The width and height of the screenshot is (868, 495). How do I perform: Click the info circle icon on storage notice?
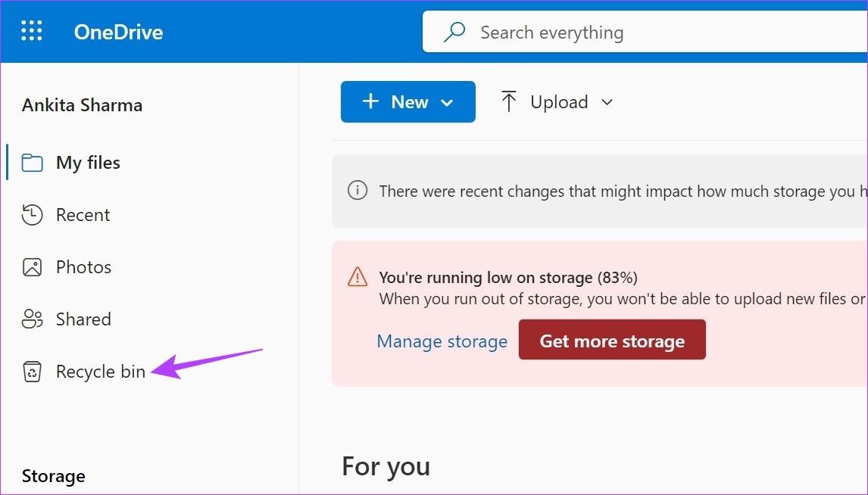357,191
